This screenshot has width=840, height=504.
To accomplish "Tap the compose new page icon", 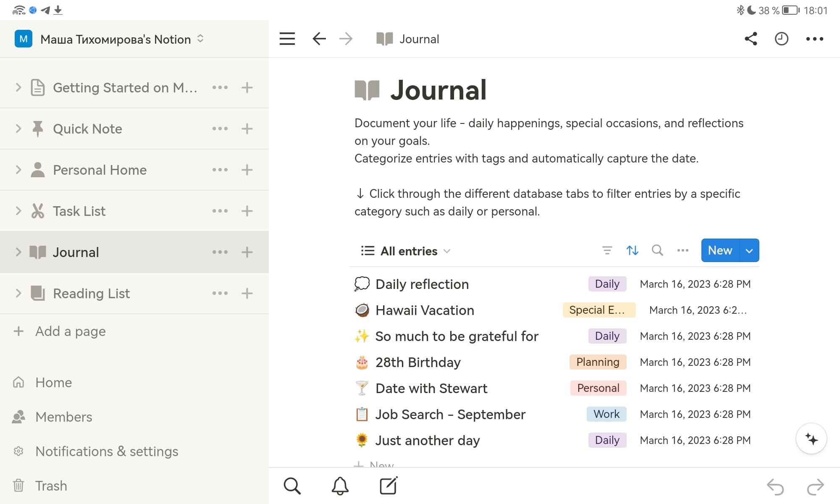I will pyautogui.click(x=388, y=486).
